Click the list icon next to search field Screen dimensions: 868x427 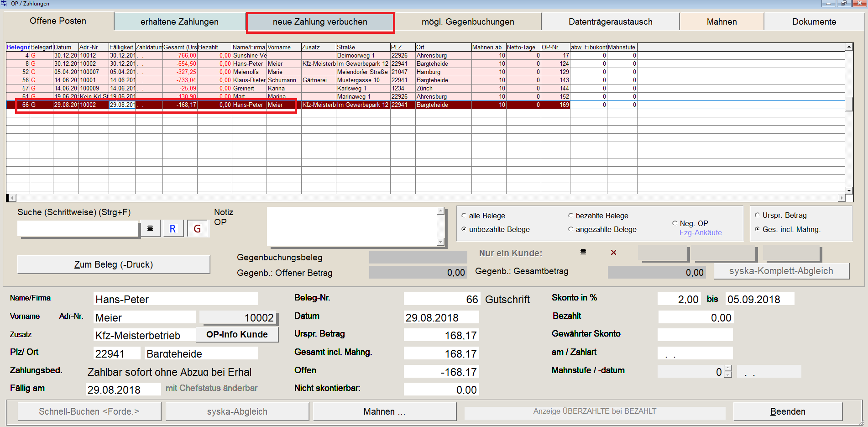point(150,228)
